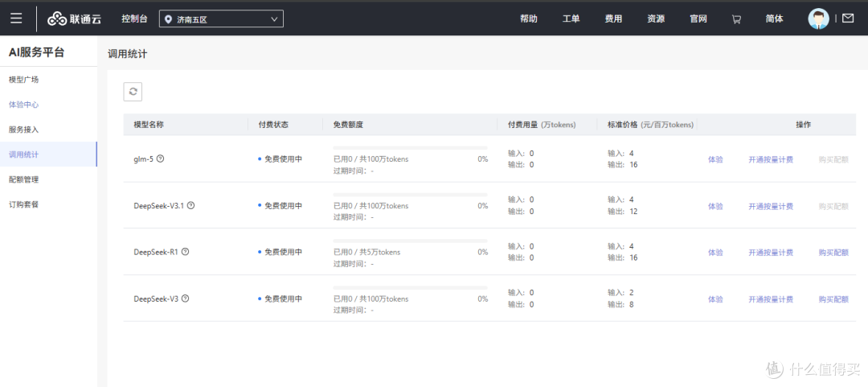Click the help icon beside DeepSeek-V3.1
Viewport: 868px width, 387px height.
tap(190, 205)
